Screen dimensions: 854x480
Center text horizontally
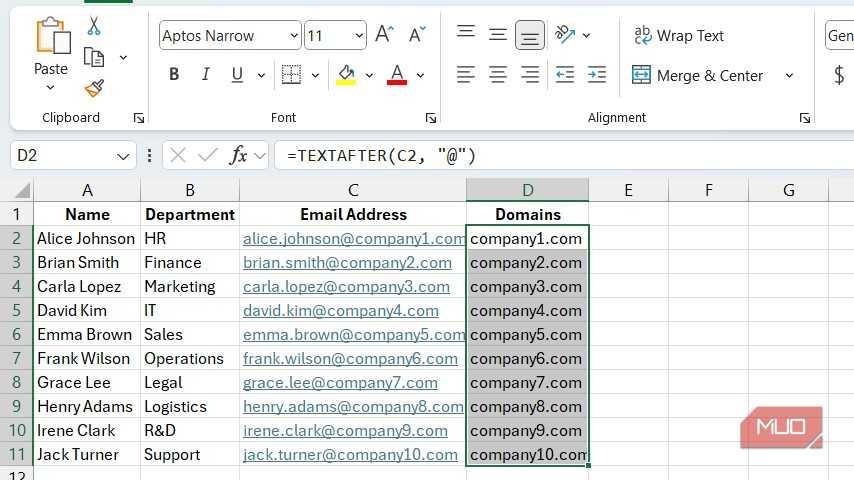[497, 75]
